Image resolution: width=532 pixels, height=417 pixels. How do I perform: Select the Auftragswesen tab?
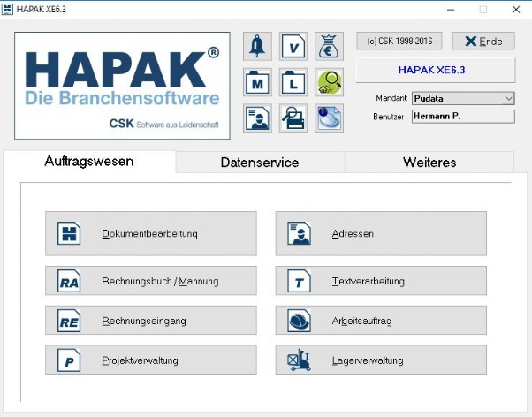coord(89,162)
